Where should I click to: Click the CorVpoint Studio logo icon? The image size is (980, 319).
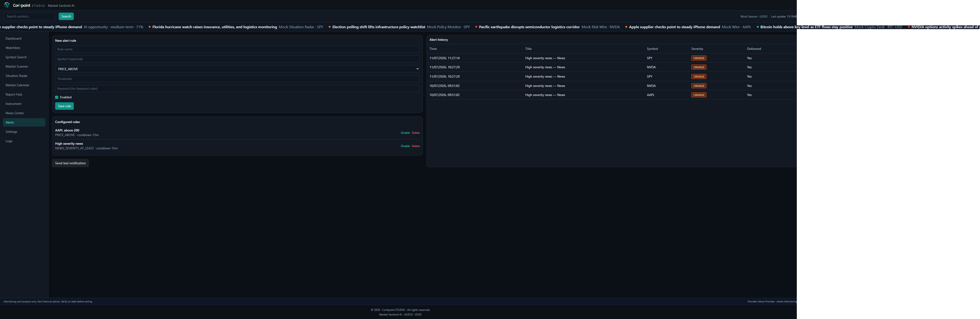(7, 5)
